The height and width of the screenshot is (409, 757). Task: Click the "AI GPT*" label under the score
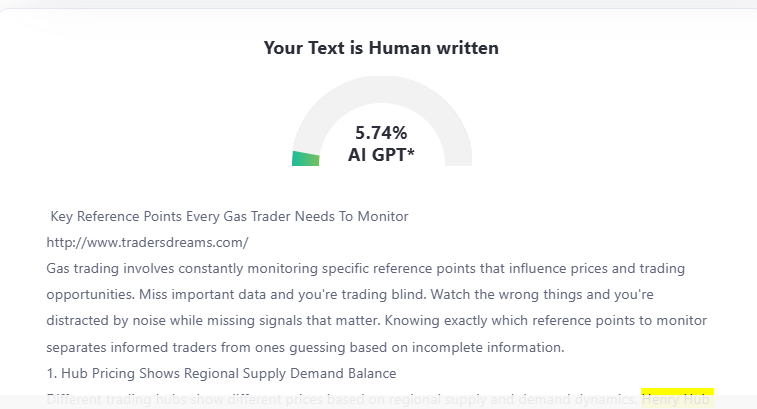tap(381, 154)
